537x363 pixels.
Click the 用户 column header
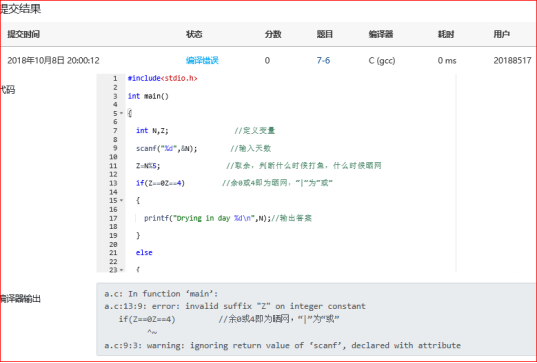tap(501, 34)
